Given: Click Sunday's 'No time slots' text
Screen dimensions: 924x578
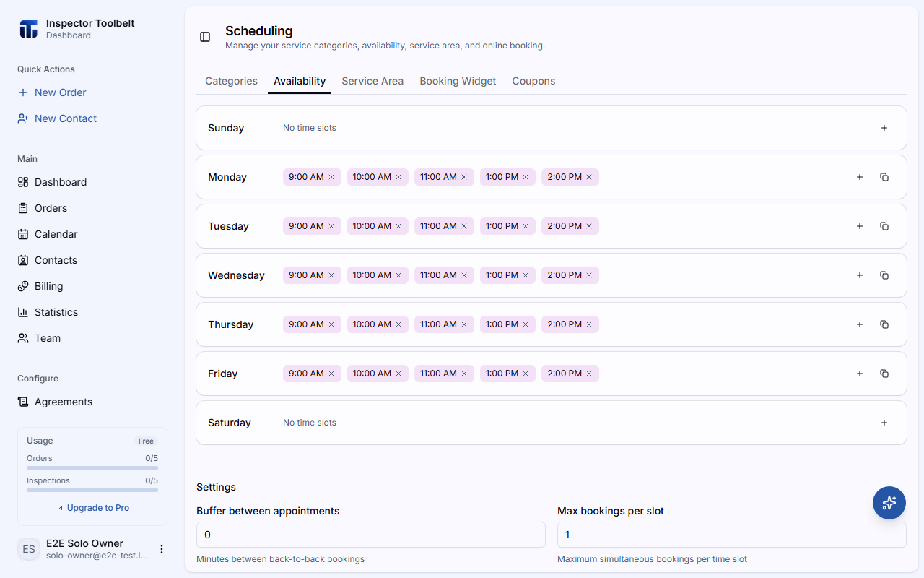Looking at the screenshot, I should [310, 128].
